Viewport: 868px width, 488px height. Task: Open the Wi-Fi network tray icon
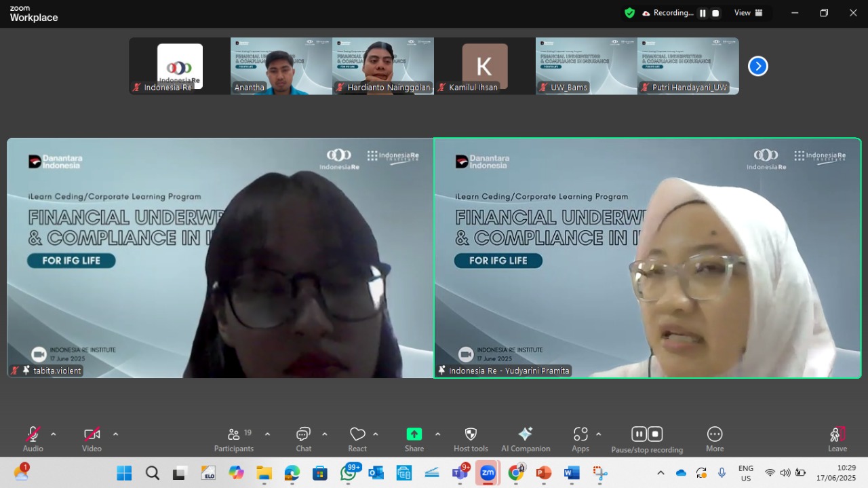click(x=770, y=473)
